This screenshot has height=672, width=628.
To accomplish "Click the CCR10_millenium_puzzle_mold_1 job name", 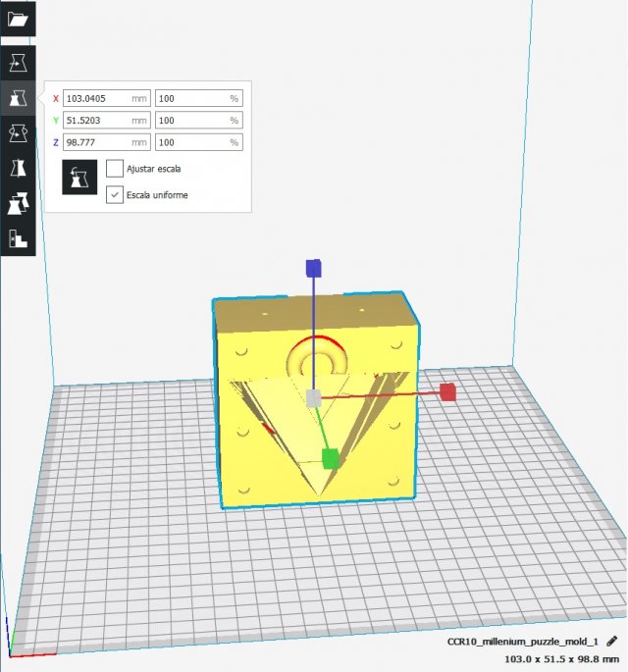I will (523, 642).
